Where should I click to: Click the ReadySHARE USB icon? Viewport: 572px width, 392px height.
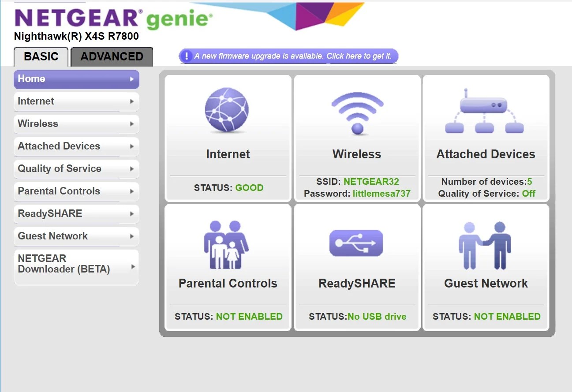pos(356,243)
